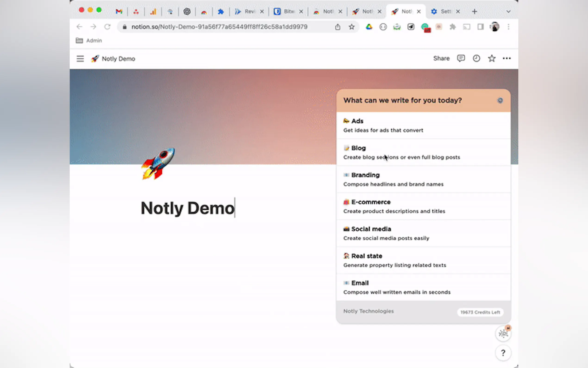Toggle the browser side panel icon
Viewport: 588px width, 368px height.
[480, 27]
